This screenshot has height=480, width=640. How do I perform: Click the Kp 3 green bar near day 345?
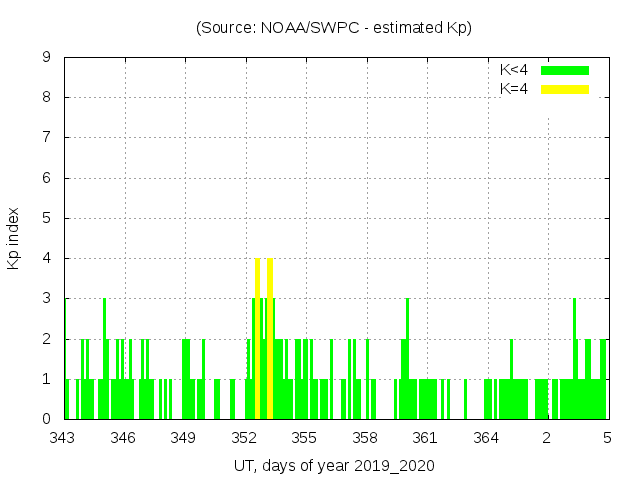coord(104,358)
